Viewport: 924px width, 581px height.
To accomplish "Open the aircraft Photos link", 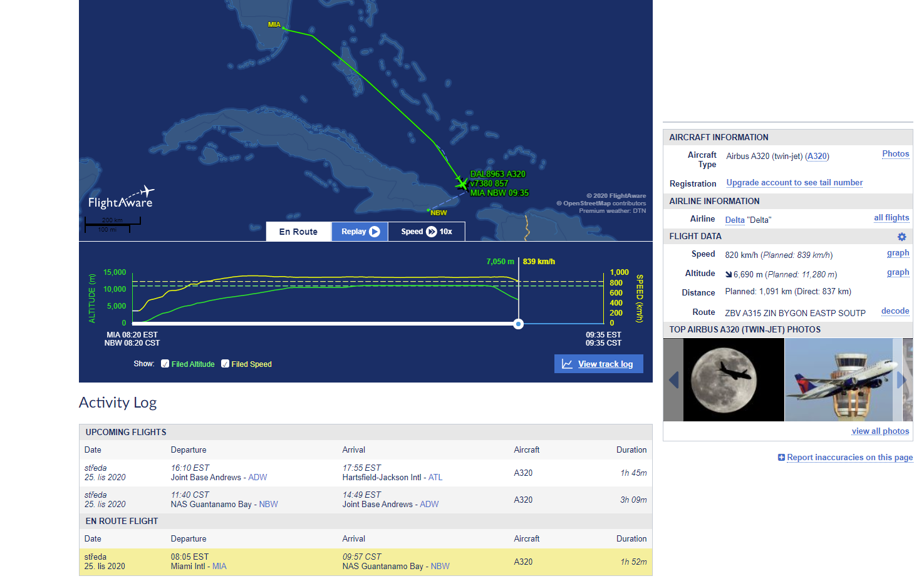I will coord(895,154).
